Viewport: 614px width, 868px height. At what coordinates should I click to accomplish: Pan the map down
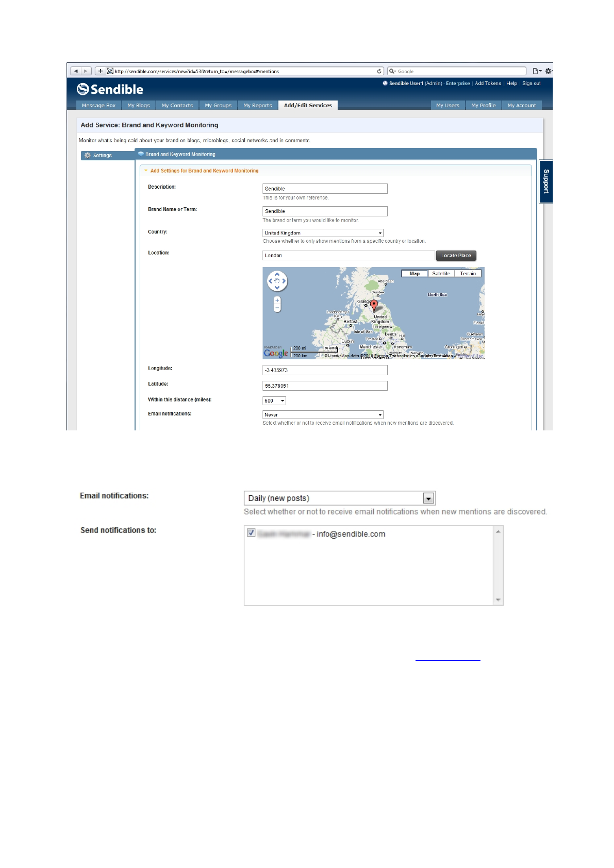(277, 288)
